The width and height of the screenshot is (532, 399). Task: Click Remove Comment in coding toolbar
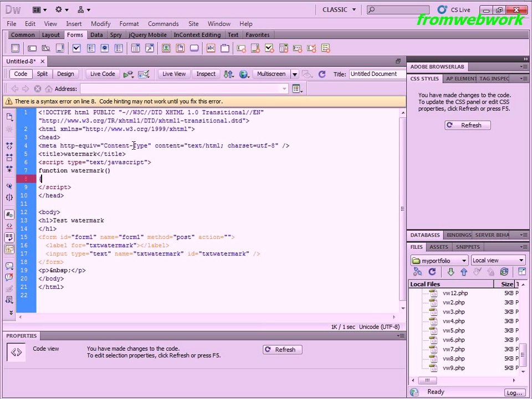9,277
